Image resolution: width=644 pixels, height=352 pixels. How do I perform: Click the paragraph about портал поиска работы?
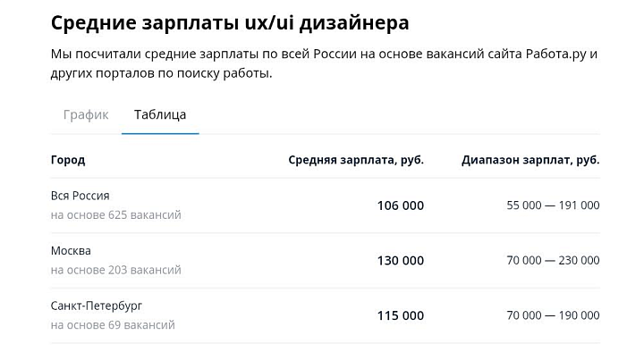click(x=325, y=63)
